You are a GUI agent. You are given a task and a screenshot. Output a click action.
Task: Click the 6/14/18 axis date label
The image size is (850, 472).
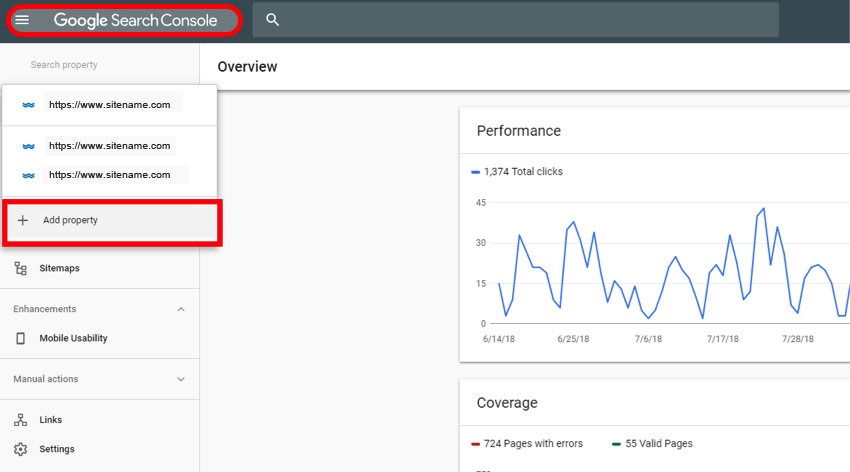click(x=499, y=339)
